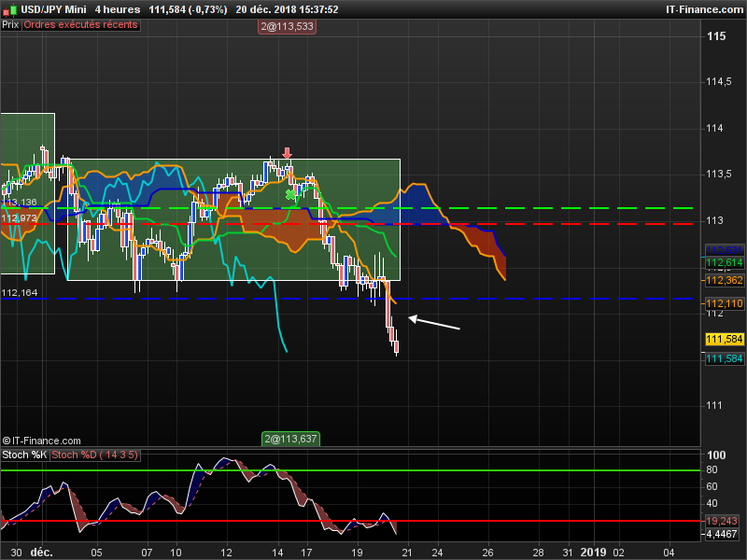Click the blue 112,631 price tag

(x=725, y=250)
